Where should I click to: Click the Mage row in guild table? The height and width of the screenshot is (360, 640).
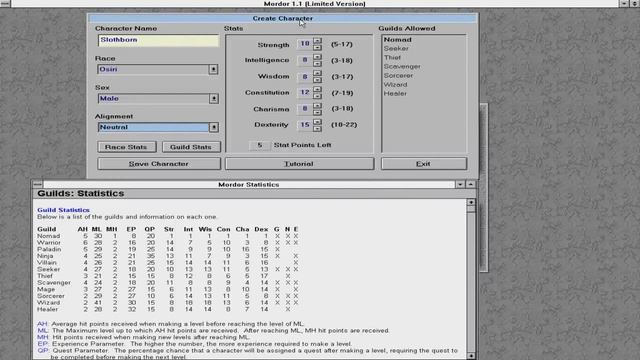[x=167, y=289]
